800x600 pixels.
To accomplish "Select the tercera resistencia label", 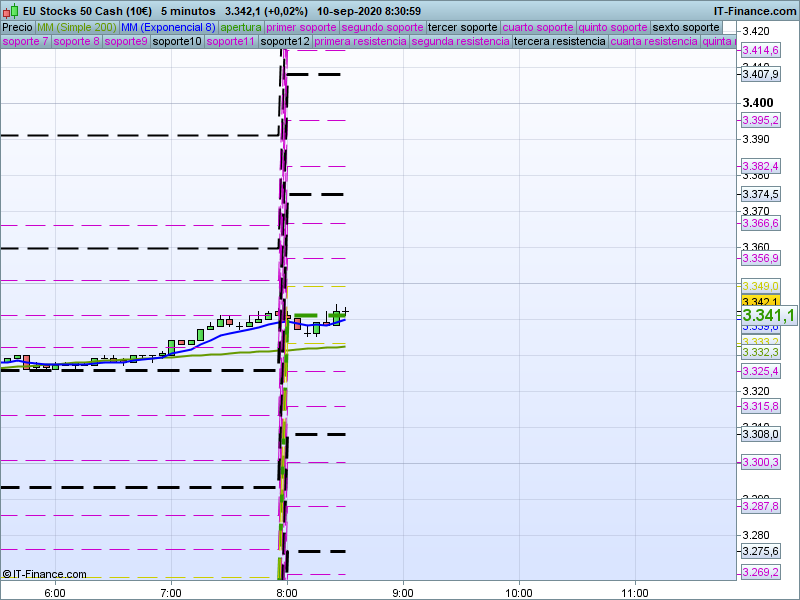I will click(x=559, y=42).
